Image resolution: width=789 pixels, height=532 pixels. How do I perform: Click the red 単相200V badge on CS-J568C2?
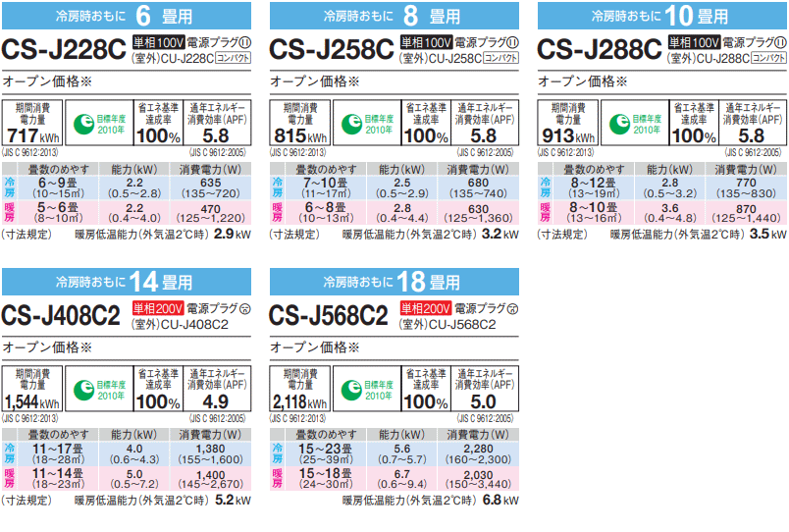pos(424,309)
